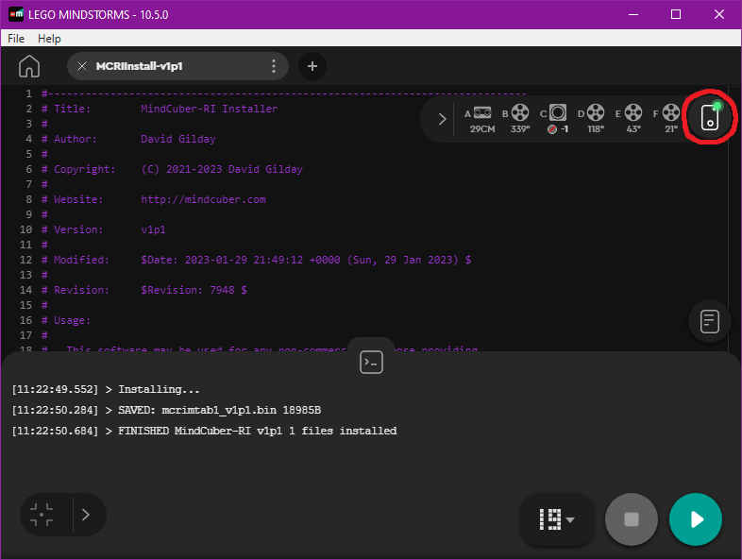The height and width of the screenshot is (560, 742).
Task: Toggle the fullscreen collapse icon
Action: [x=42, y=515]
